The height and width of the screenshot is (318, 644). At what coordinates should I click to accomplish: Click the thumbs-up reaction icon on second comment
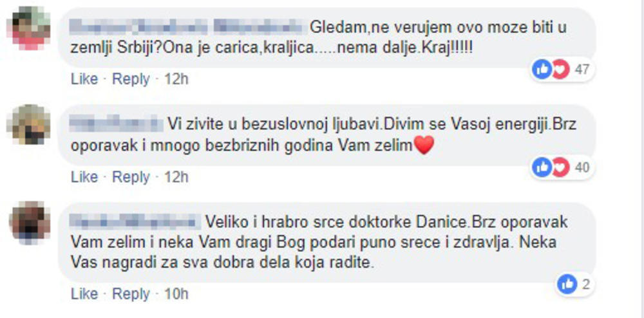pos(542,167)
